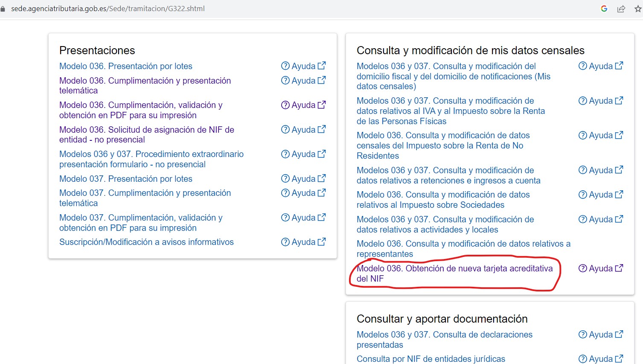Open 'Modelos 036 y 037. Consulta de declaraciones presentadas'
Image resolution: width=643 pixels, height=364 pixels.
(x=444, y=339)
